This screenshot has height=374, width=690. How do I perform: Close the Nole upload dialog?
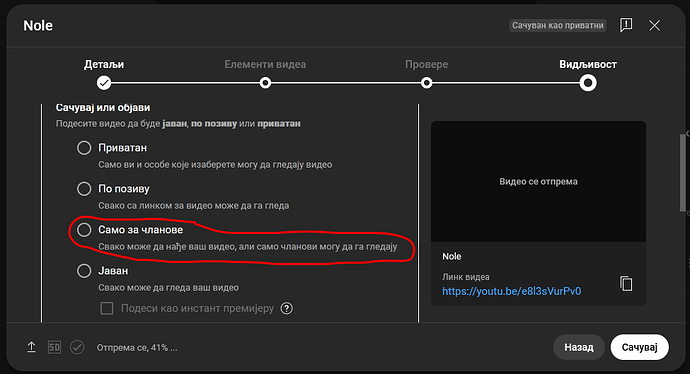654,26
